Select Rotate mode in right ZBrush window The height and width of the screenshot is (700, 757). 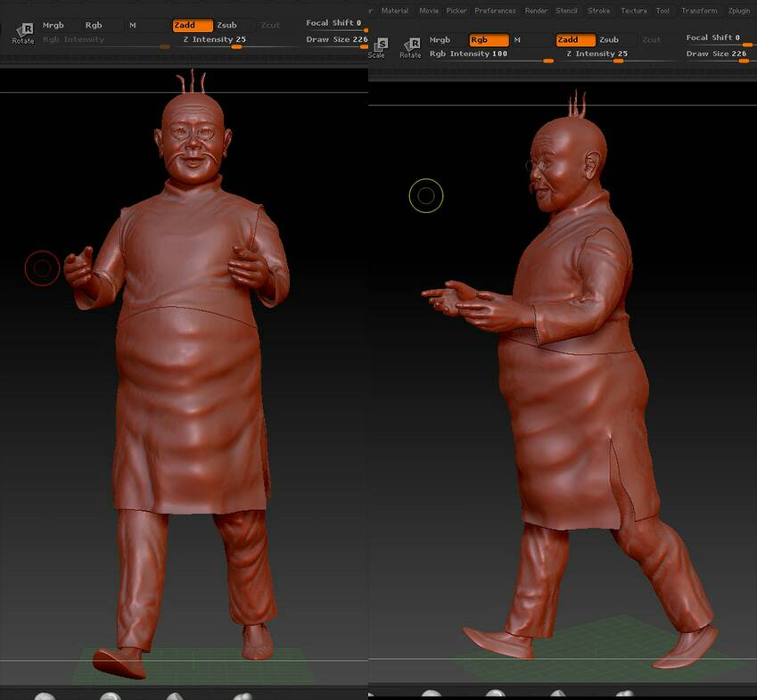[410, 48]
